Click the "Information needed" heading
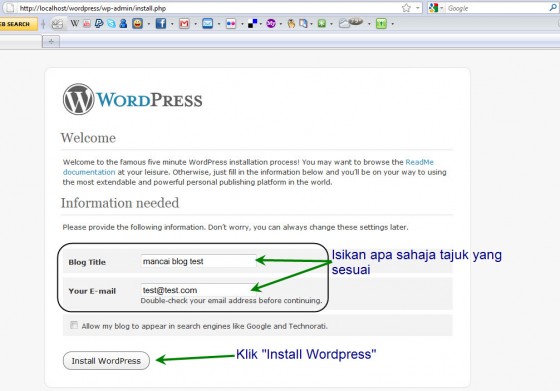This screenshot has width=560, height=391. 120,203
